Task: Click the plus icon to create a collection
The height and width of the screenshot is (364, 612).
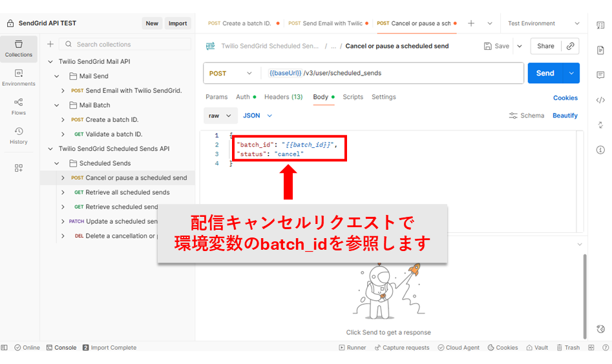Action: (50, 44)
